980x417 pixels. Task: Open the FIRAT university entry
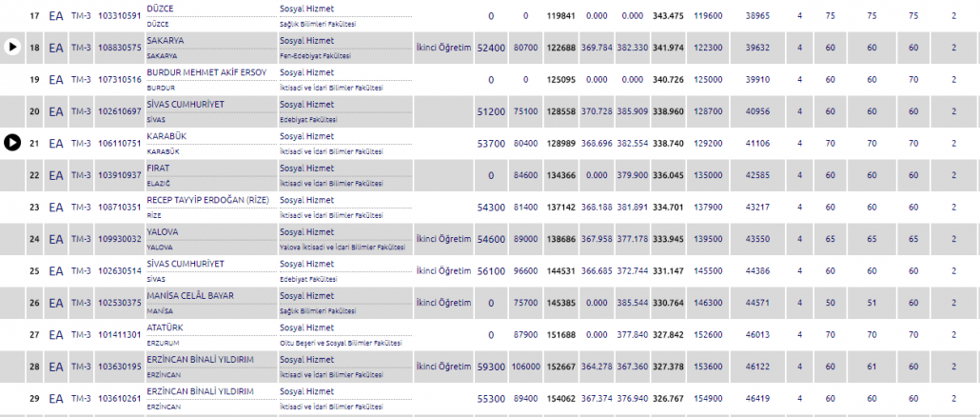pos(159,168)
